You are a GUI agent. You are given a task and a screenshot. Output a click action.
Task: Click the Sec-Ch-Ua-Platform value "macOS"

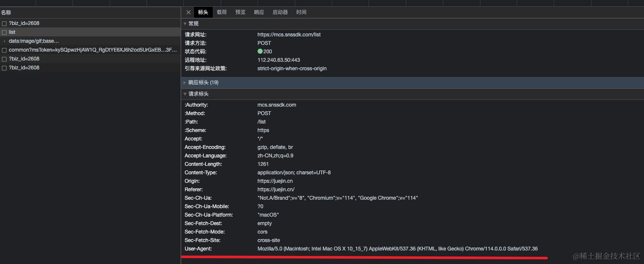click(268, 215)
